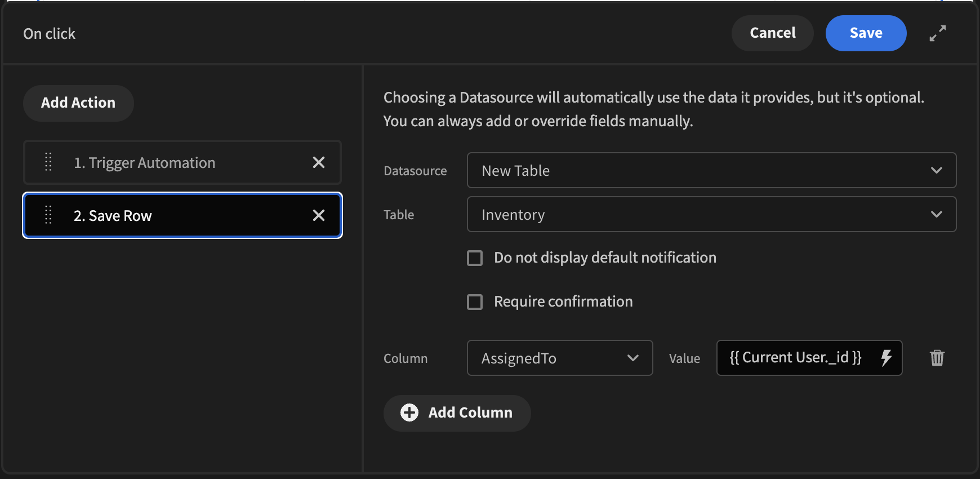Click the expand fullscreen arrows icon
The image size is (980, 479).
[x=937, y=33]
